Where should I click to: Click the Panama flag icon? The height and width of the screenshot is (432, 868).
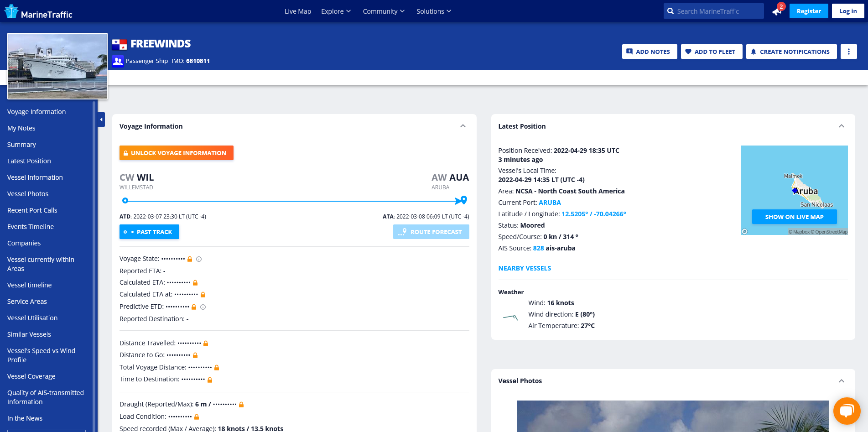[120, 44]
